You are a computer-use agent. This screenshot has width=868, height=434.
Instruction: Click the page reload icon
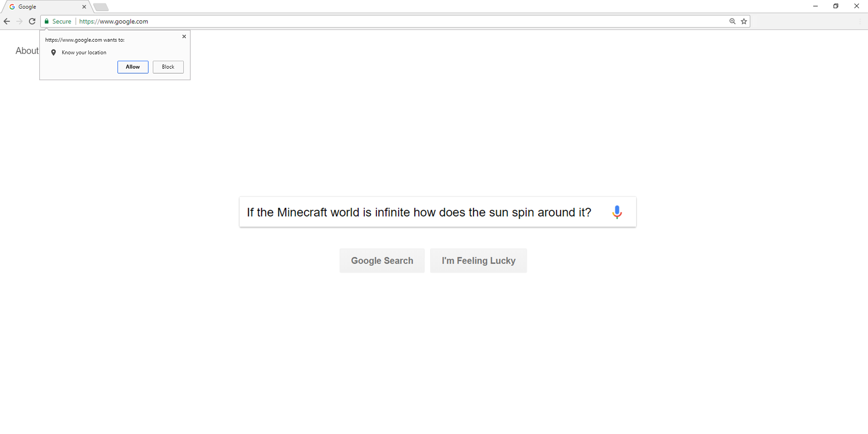[x=32, y=21]
